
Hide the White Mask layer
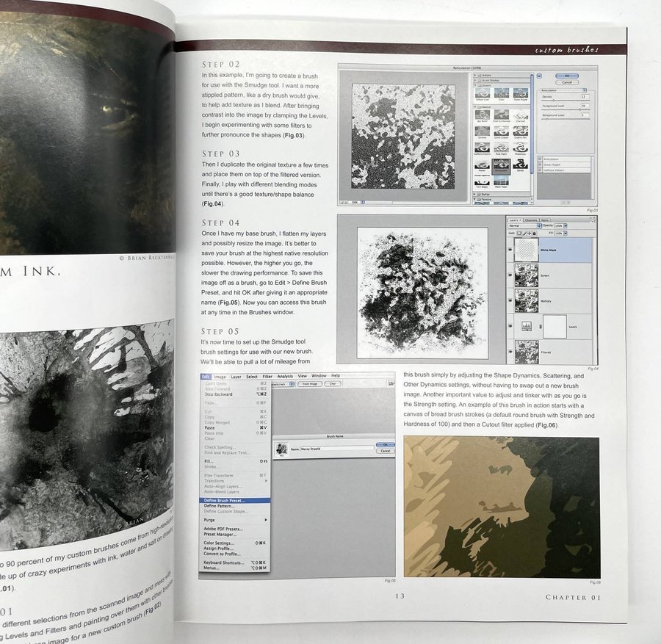(x=510, y=250)
